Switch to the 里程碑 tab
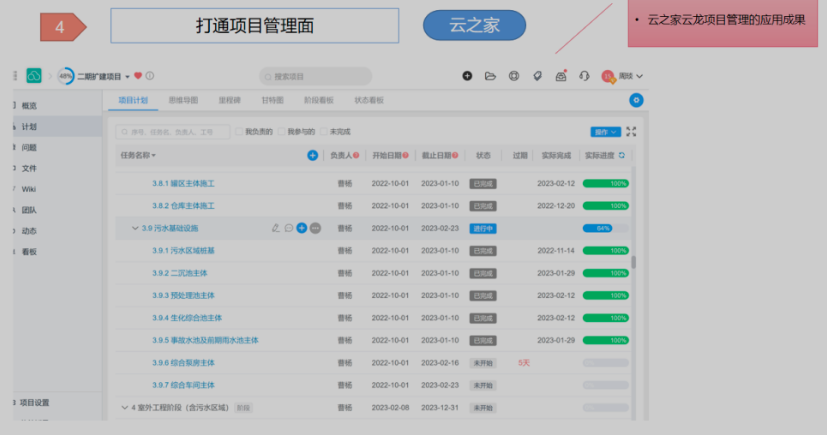This screenshot has height=435, width=827. (x=229, y=100)
